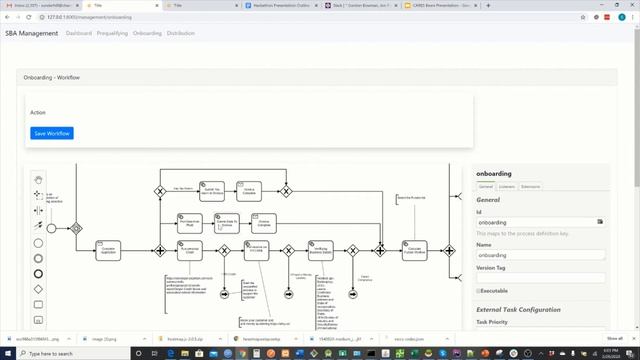The width and height of the screenshot is (640, 360).
Task: Select the first task in the middle branch
Action: [x=190, y=223]
